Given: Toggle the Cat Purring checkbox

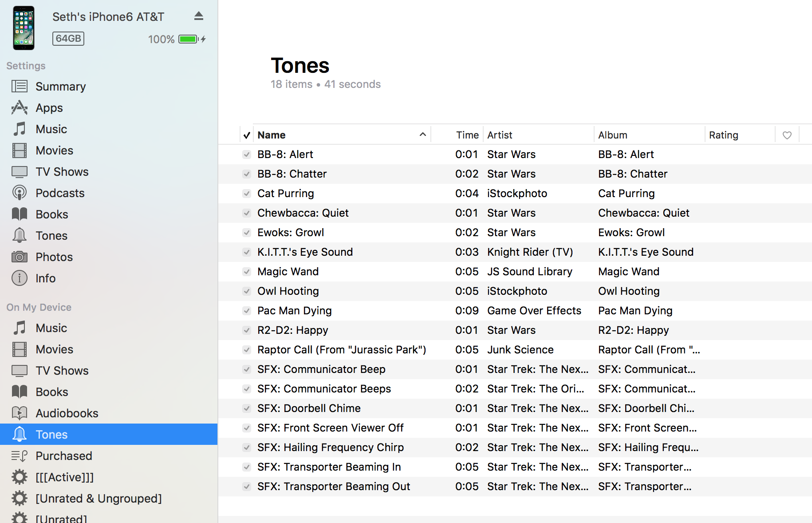Looking at the screenshot, I should tap(247, 194).
